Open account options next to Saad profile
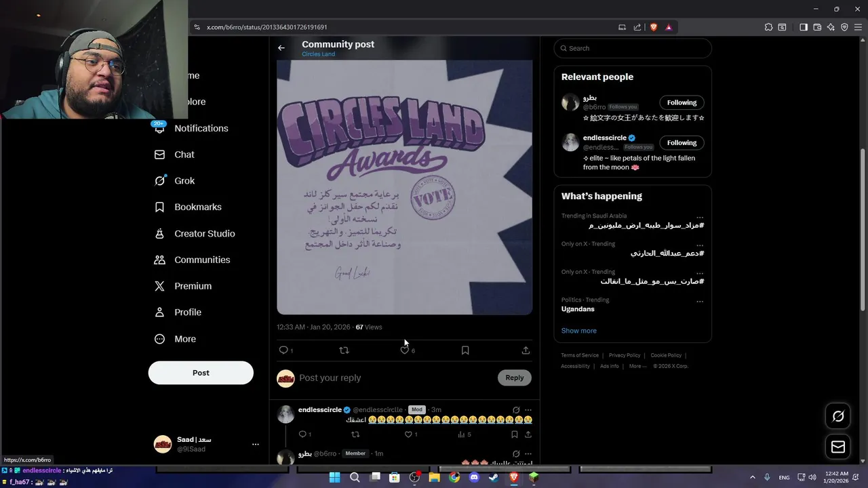The image size is (868, 488). pos(256,444)
